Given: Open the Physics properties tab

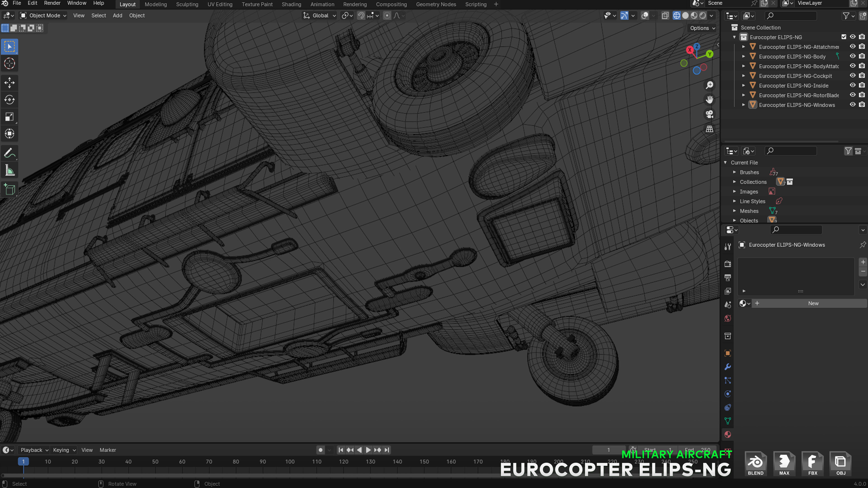Looking at the screenshot, I should [728, 394].
